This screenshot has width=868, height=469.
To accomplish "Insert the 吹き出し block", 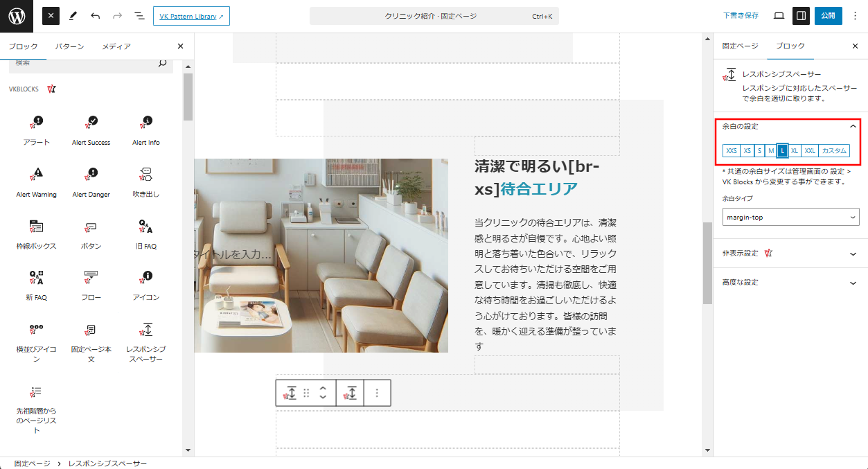I will click(x=145, y=182).
